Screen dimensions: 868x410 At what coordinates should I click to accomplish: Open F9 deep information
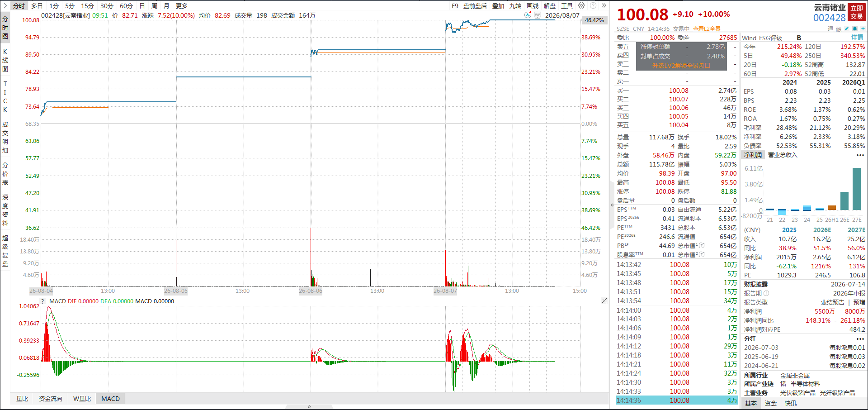tap(455, 6)
